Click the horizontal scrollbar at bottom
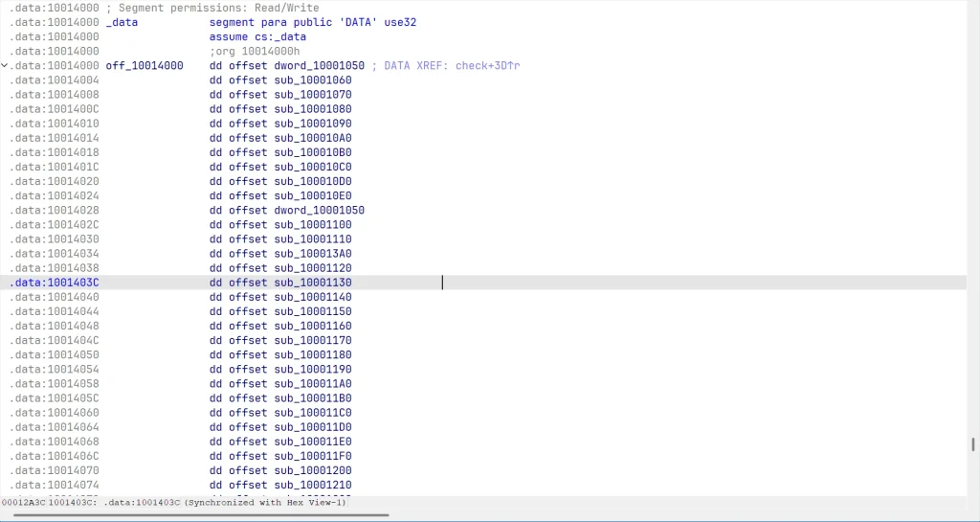The height and width of the screenshot is (522, 980). 201,515
